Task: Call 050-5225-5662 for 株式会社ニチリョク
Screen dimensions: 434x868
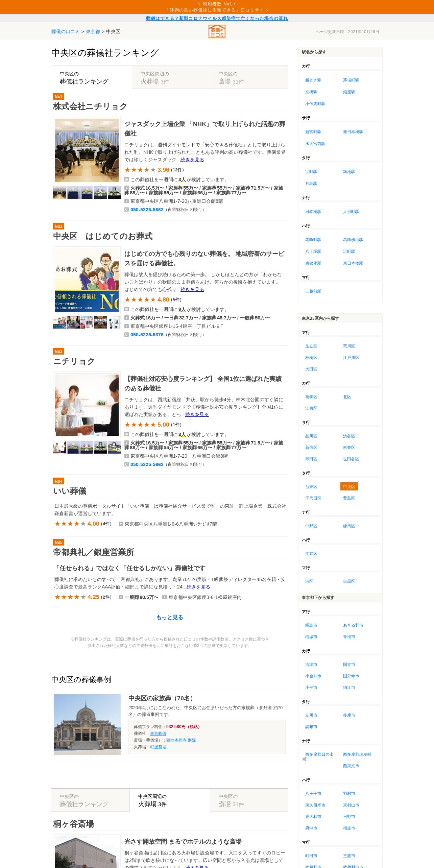Action: click(x=147, y=210)
